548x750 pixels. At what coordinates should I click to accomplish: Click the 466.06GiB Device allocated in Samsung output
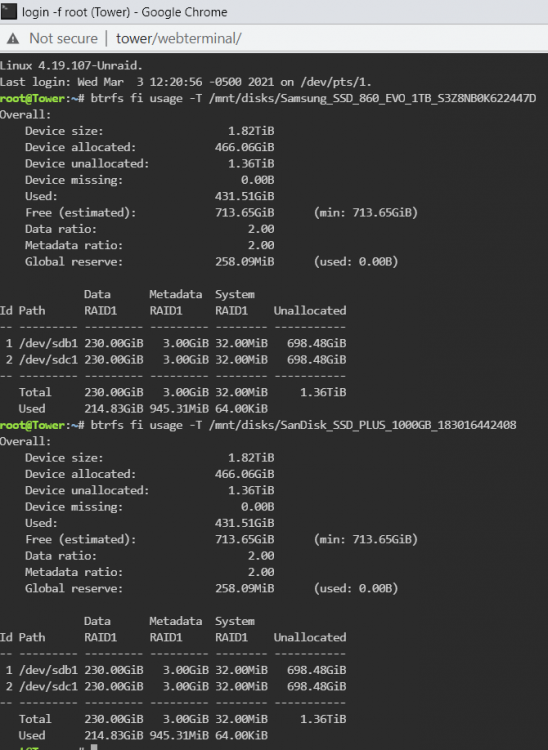244,147
